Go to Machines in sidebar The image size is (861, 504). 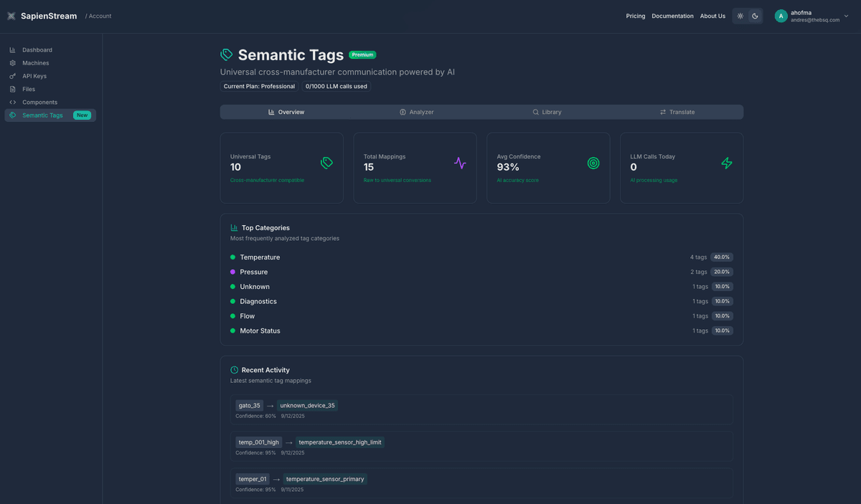point(35,63)
